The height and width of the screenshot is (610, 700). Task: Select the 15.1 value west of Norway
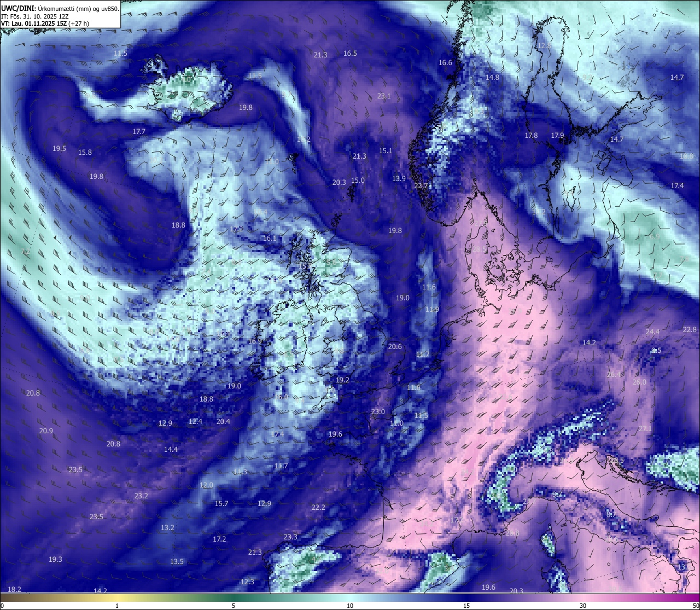click(x=386, y=150)
